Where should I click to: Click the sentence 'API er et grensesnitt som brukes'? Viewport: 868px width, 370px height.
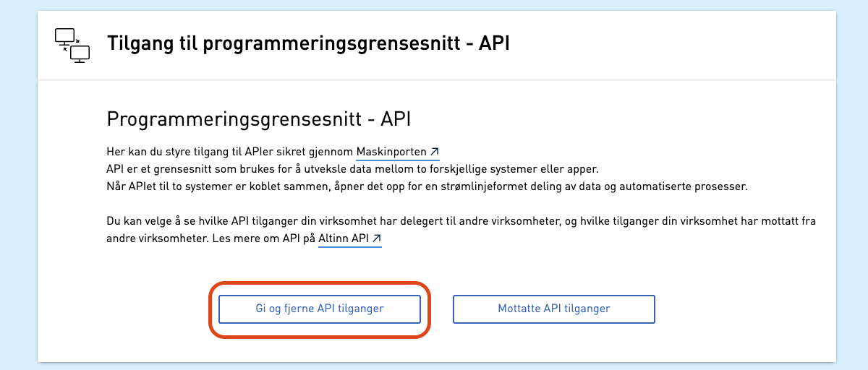[x=353, y=169]
